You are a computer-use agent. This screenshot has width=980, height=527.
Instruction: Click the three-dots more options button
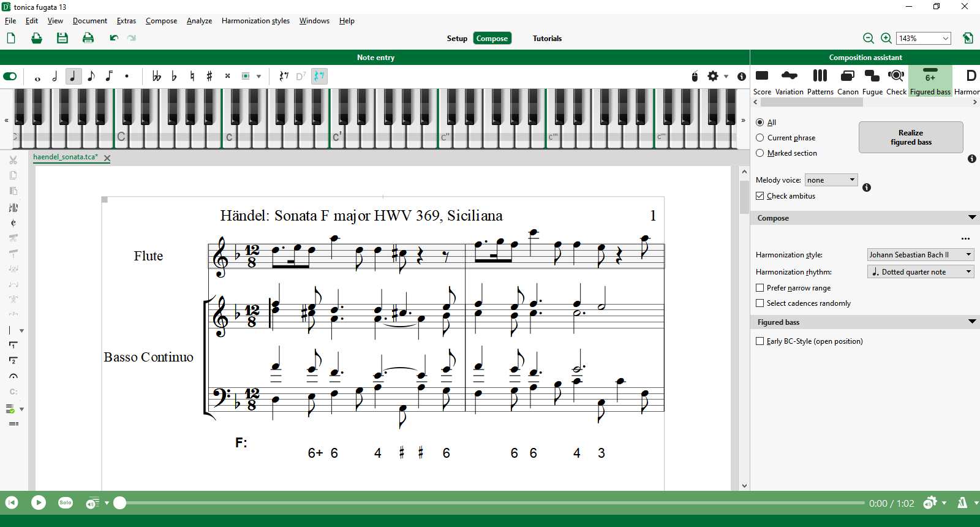(965, 239)
